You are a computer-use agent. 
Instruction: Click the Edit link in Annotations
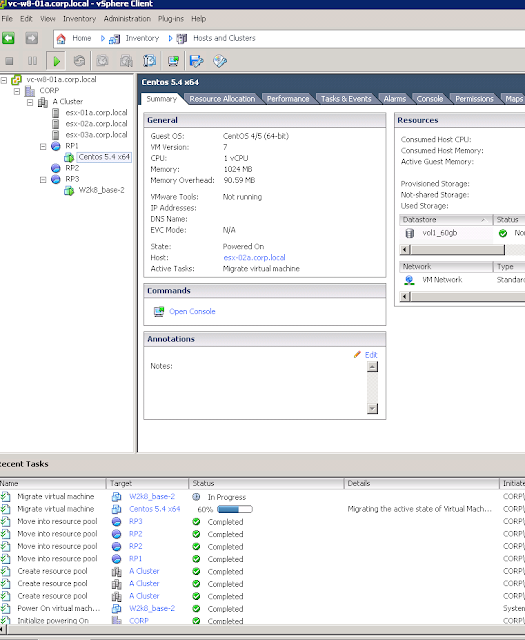(371, 355)
